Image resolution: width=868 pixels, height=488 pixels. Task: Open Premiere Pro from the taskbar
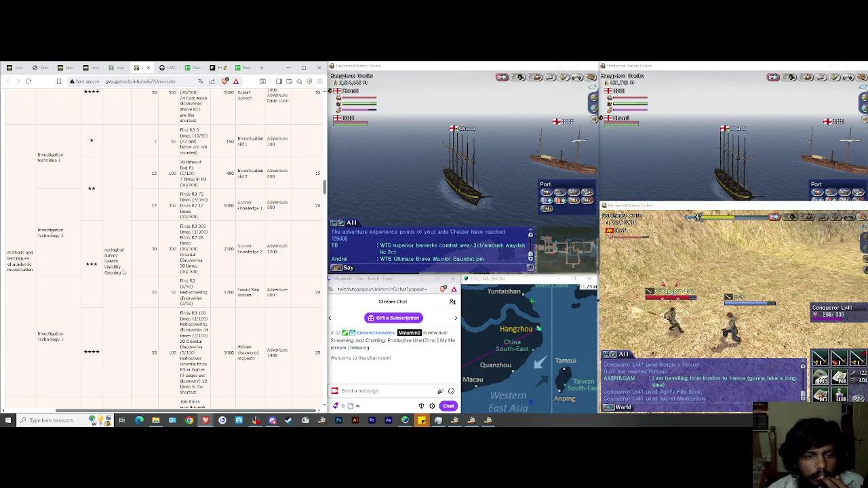[x=372, y=420]
